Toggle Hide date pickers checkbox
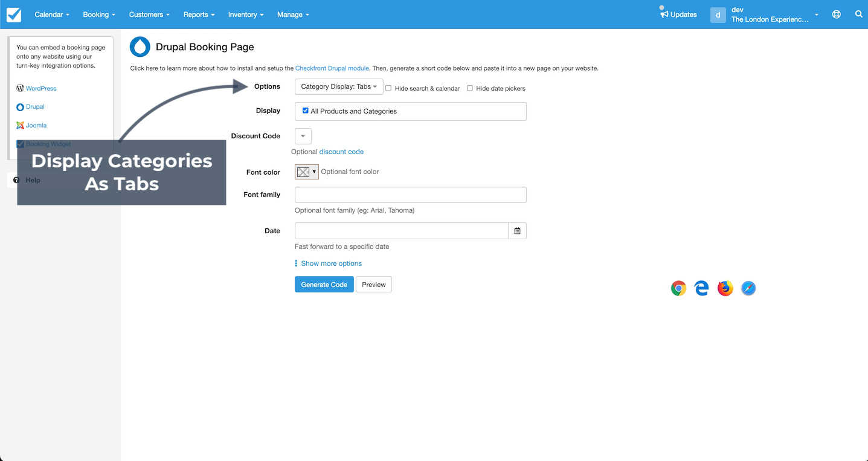The width and height of the screenshot is (868, 461). [470, 88]
